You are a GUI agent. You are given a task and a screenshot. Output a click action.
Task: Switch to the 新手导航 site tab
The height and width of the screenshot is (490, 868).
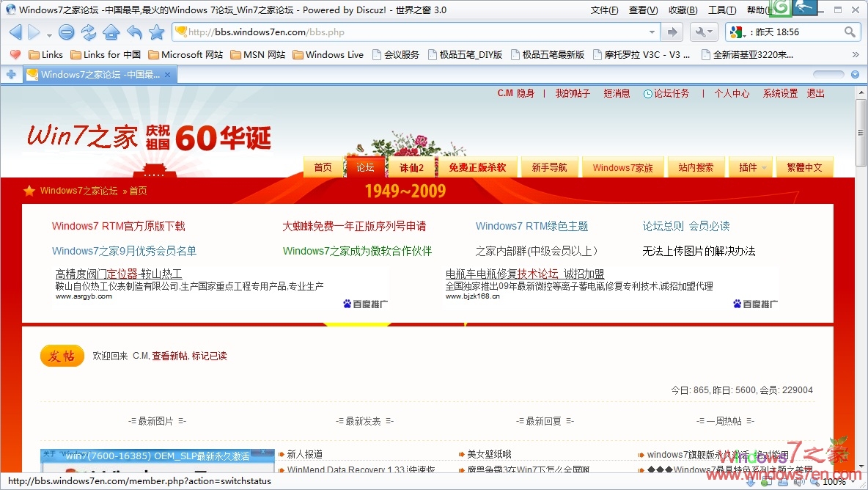click(549, 167)
